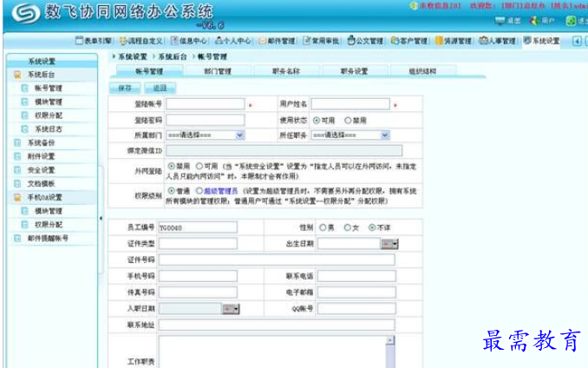
Task: Click the 公文管理 toolbar icon
Action: (x=351, y=41)
